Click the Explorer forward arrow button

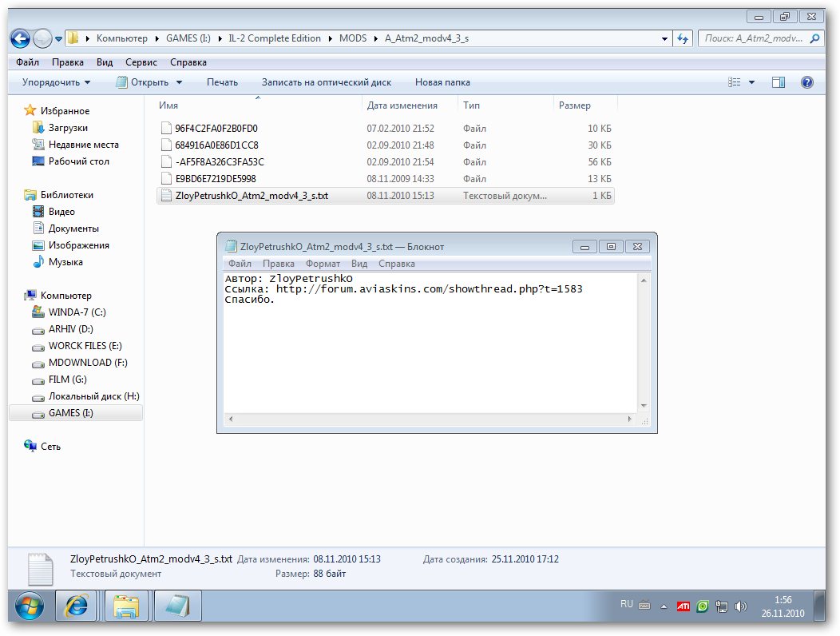tap(42, 38)
